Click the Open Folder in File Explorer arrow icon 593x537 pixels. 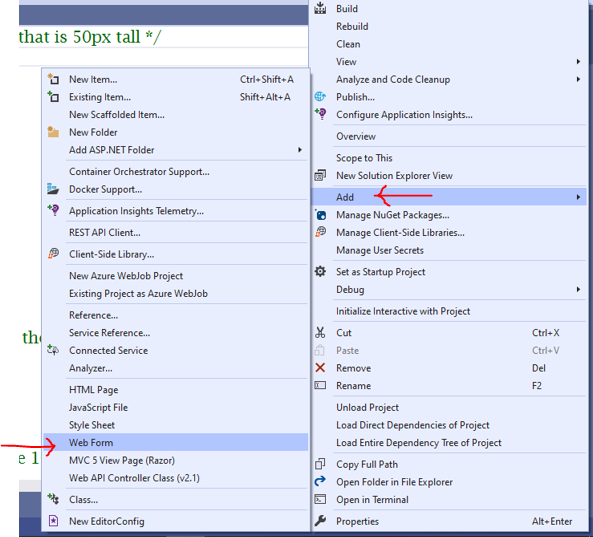pyautogui.click(x=320, y=481)
